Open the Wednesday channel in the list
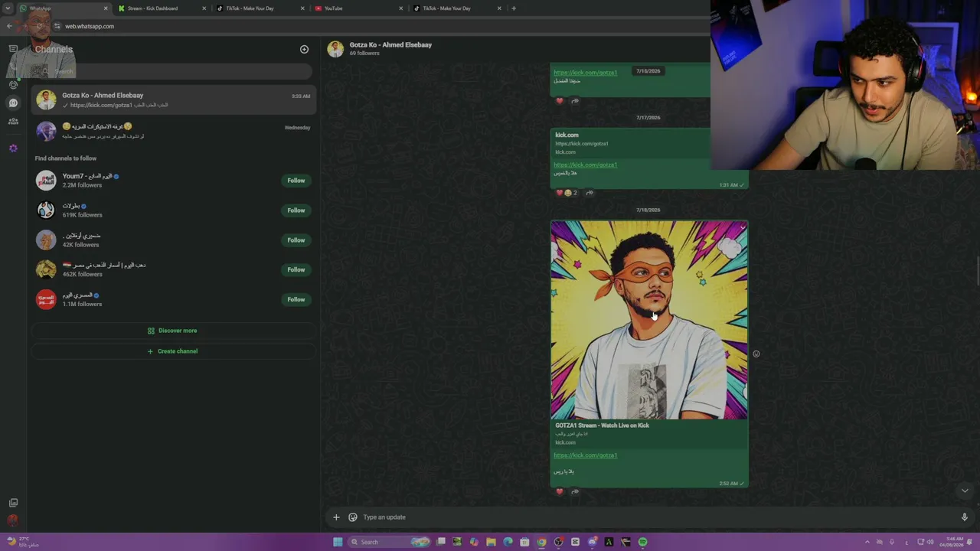980x551 pixels. point(173,131)
